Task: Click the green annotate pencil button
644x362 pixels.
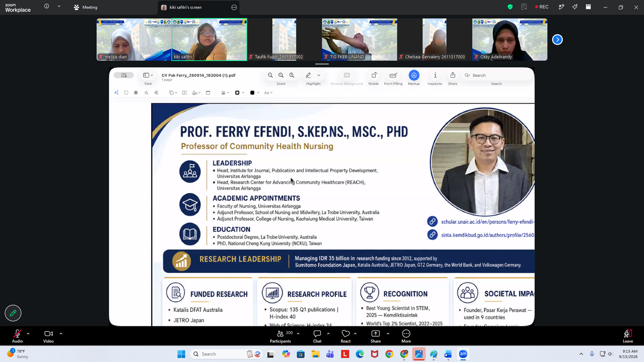Action: tap(13, 313)
